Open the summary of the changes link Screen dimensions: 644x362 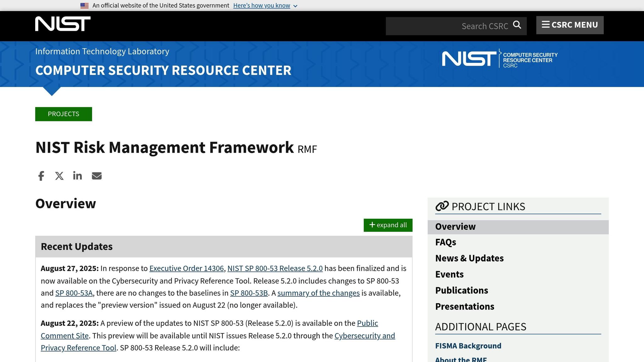click(319, 293)
